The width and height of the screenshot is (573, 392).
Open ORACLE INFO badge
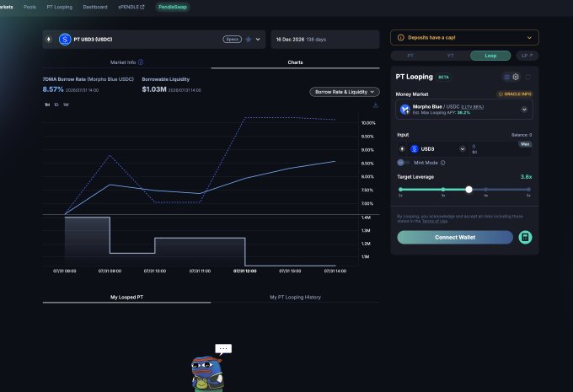pos(515,94)
